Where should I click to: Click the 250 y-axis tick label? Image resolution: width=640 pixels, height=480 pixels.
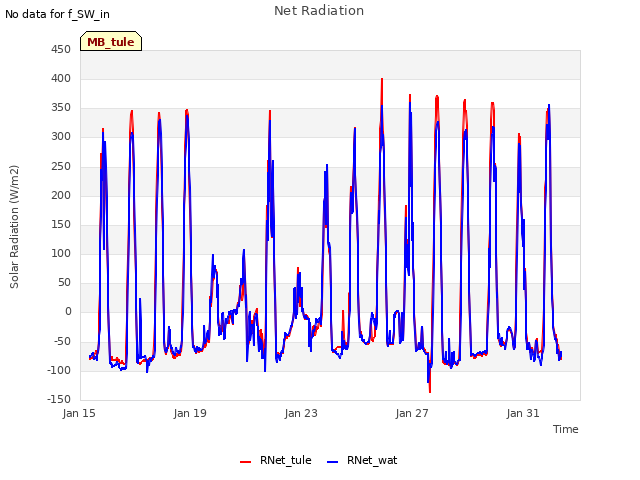pos(61,167)
